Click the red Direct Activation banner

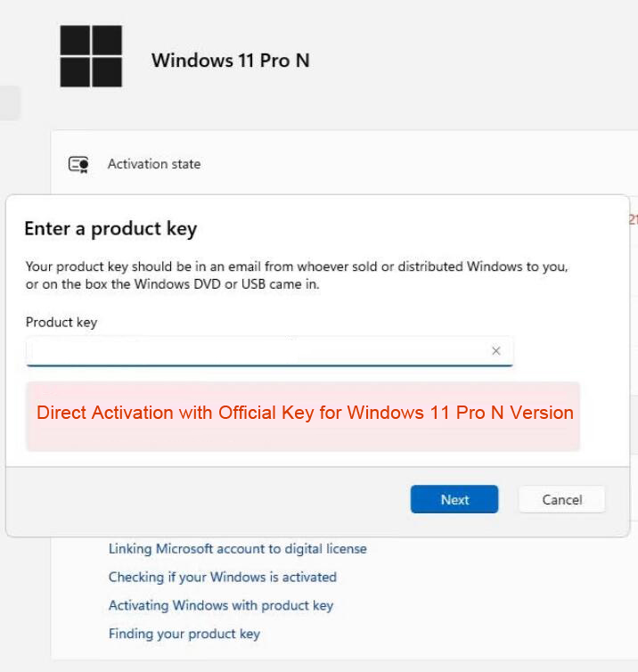tap(304, 414)
